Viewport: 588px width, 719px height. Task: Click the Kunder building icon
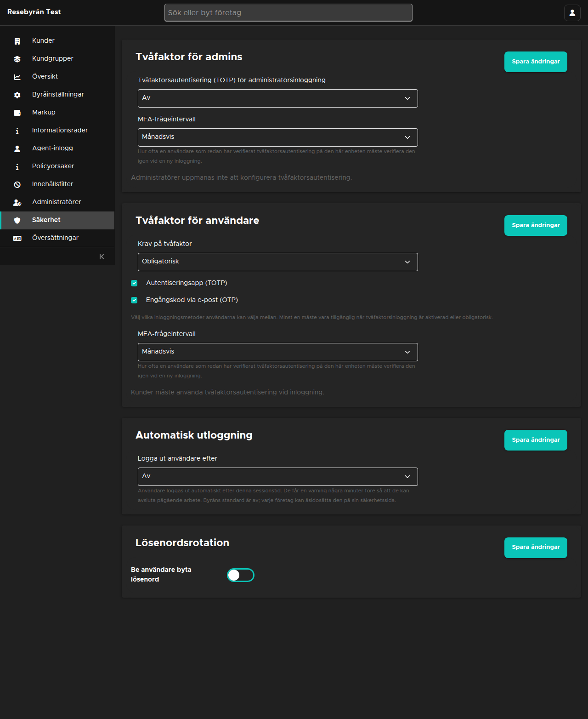click(17, 41)
